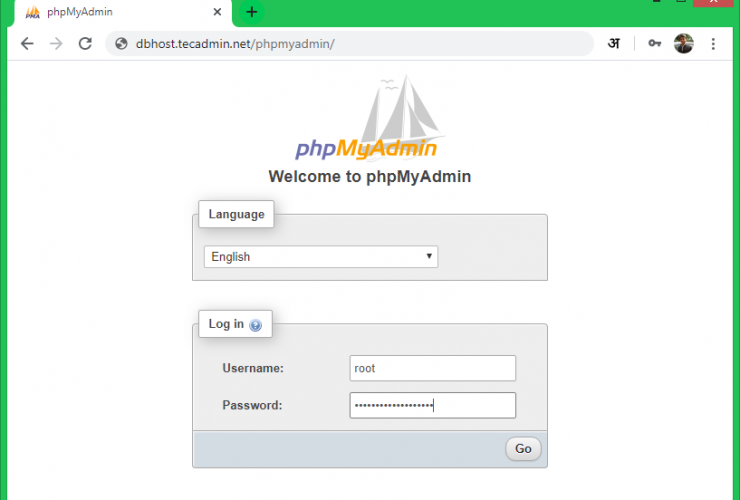Open the Log in help documentation icon
Viewport: 740px width, 500px height.
(x=255, y=325)
